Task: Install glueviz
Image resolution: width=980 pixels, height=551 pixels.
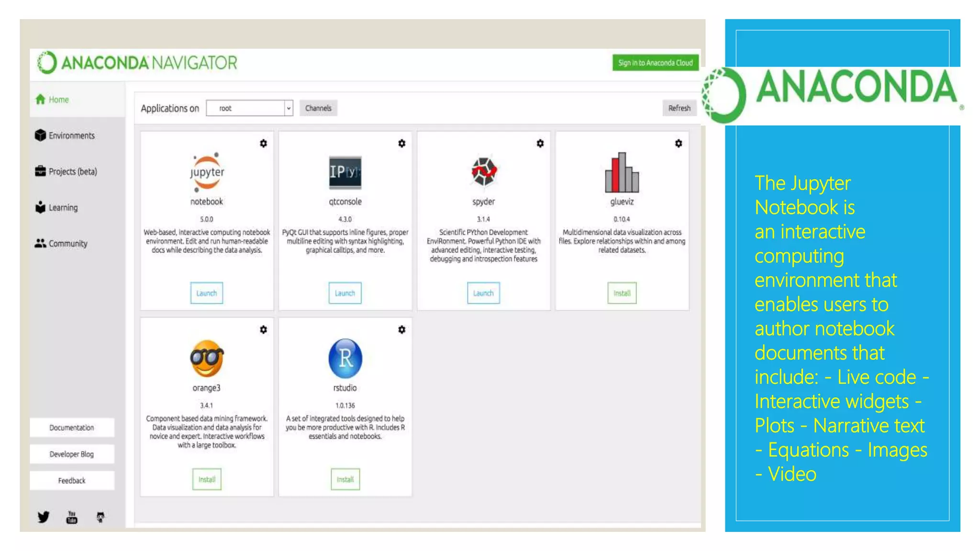Action: click(622, 293)
